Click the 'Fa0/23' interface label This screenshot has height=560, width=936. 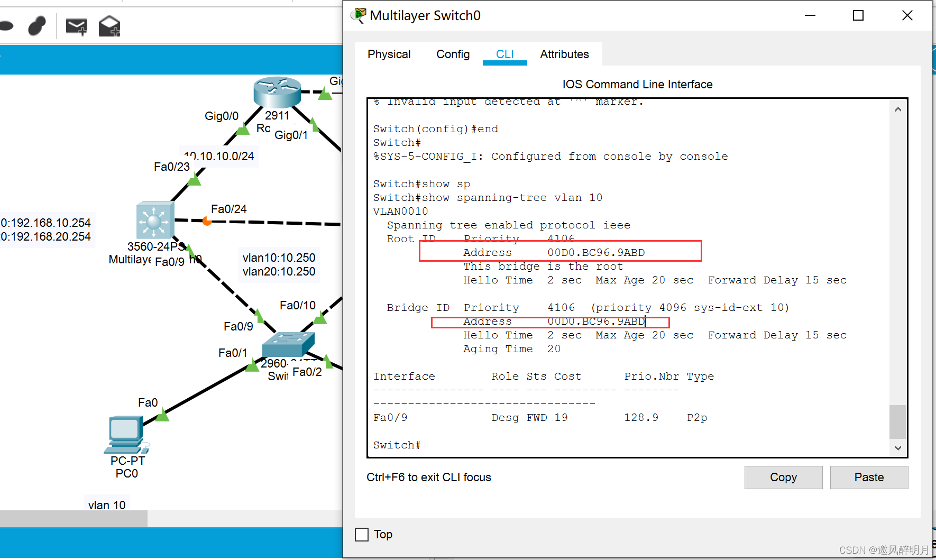tap(172, 167)
